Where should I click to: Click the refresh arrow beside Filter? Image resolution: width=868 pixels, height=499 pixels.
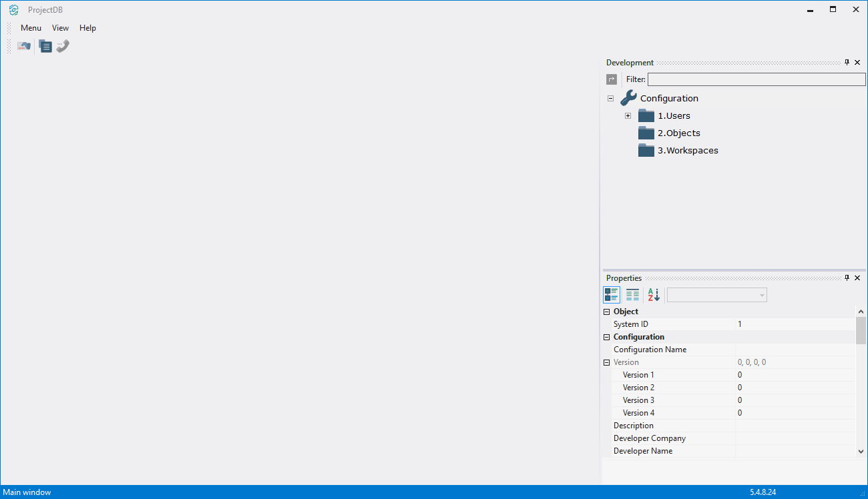[612, 79]
